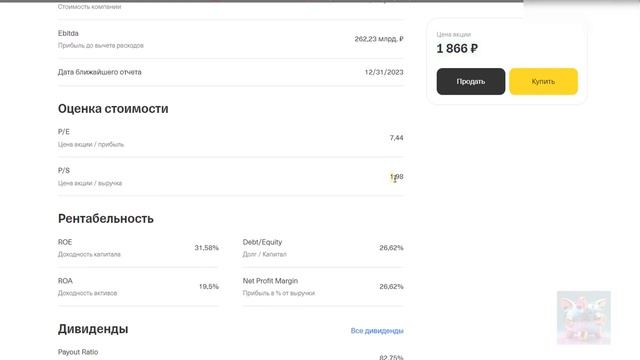Click the ROE metric row
640x360 pixels.
tap(138, 248)
